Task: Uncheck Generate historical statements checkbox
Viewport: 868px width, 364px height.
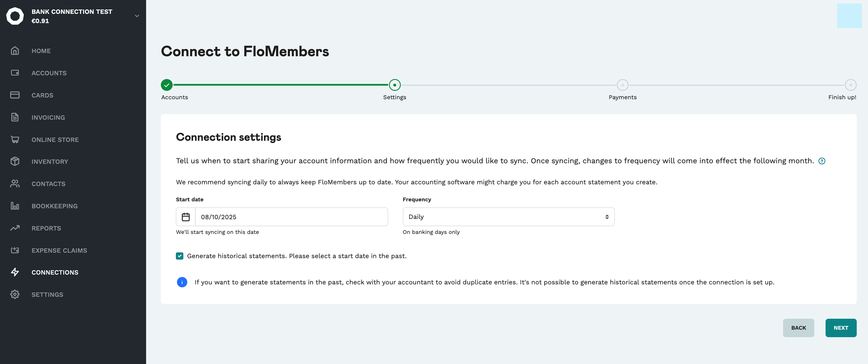Action: point(180,256)
